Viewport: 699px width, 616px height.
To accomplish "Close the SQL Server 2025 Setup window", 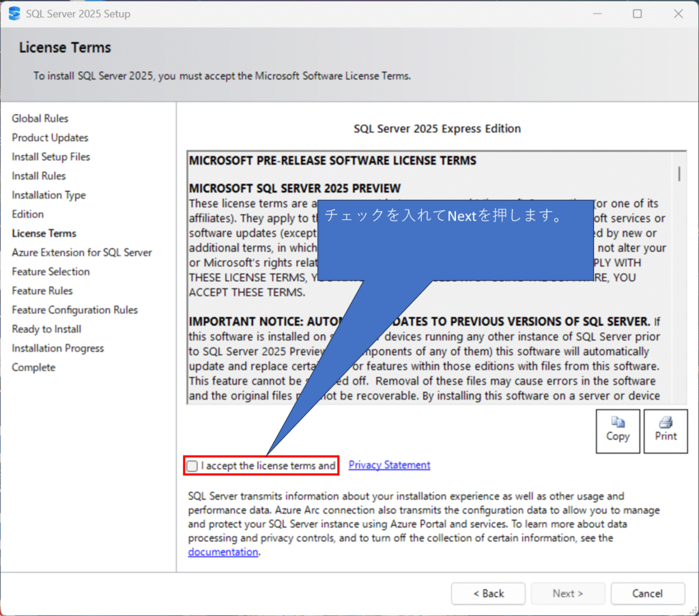I will [678, 14].
